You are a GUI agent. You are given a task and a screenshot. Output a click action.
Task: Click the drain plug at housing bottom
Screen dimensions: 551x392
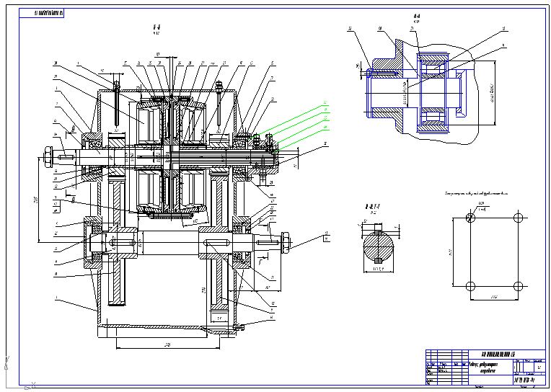[x=239, y=328]
